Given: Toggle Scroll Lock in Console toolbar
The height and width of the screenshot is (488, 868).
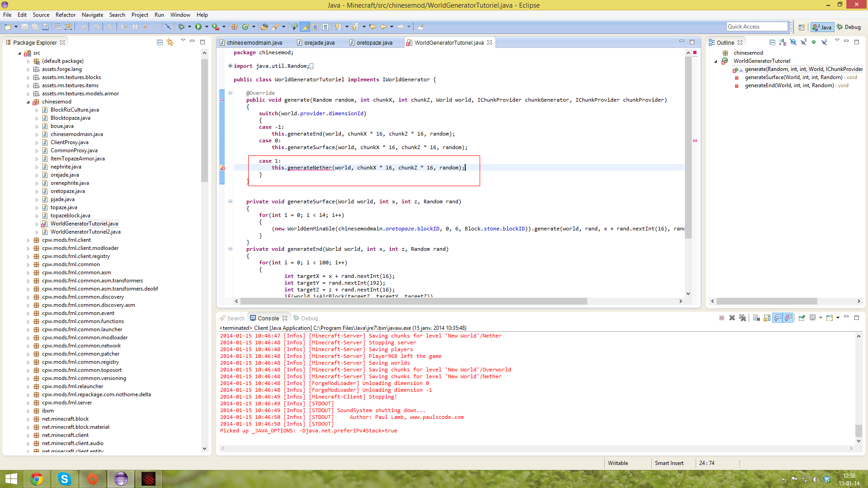Looking at the screenshot, I should tap(767, 318).
